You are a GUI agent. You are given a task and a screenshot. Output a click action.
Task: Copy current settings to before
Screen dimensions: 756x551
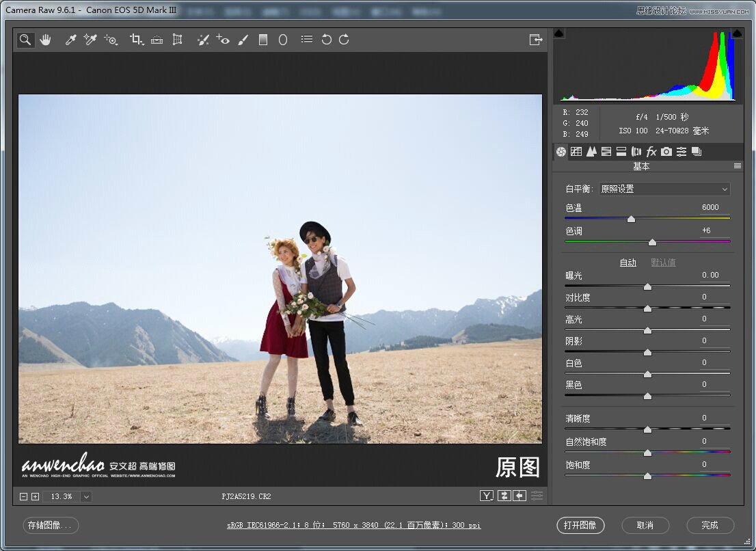tap(519, 496)
